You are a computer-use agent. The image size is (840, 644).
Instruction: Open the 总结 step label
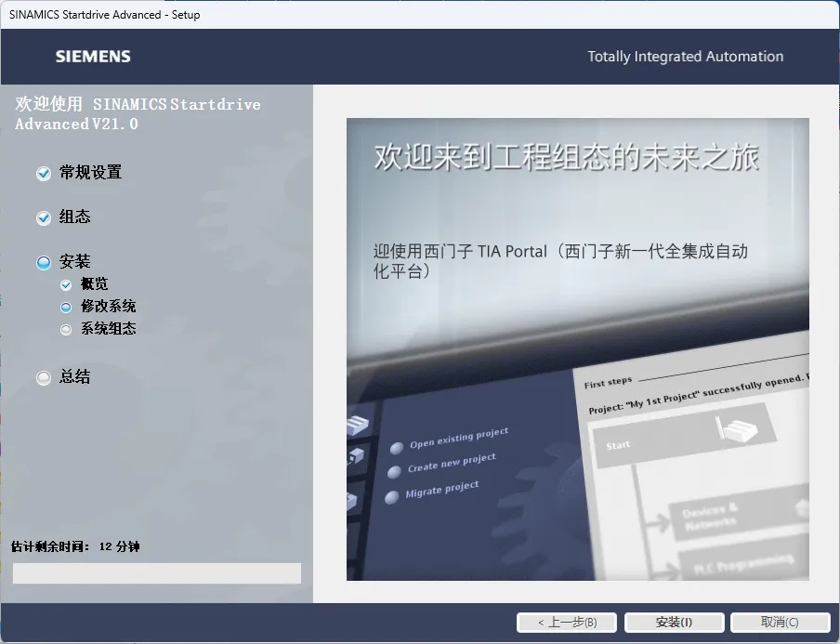(75, 376)
